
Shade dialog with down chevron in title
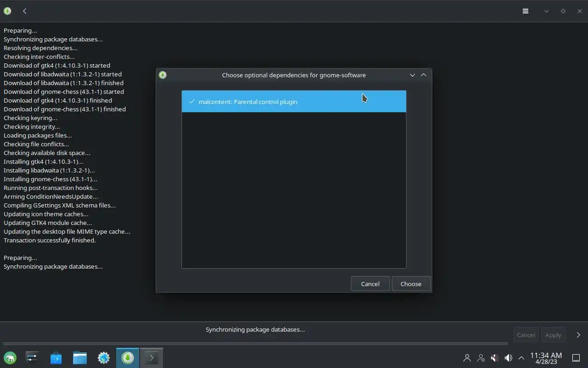click(x=412, y=75)
